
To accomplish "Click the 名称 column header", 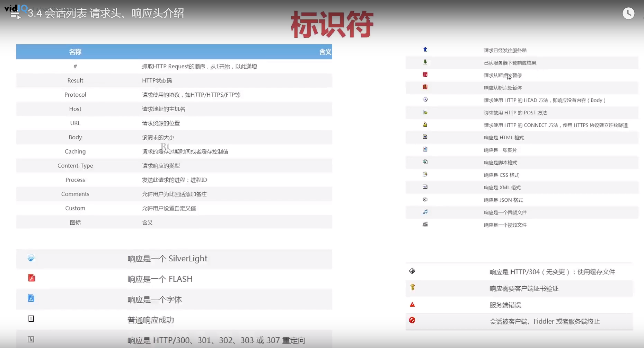I will pyautogui.click(x=75, y=52).
